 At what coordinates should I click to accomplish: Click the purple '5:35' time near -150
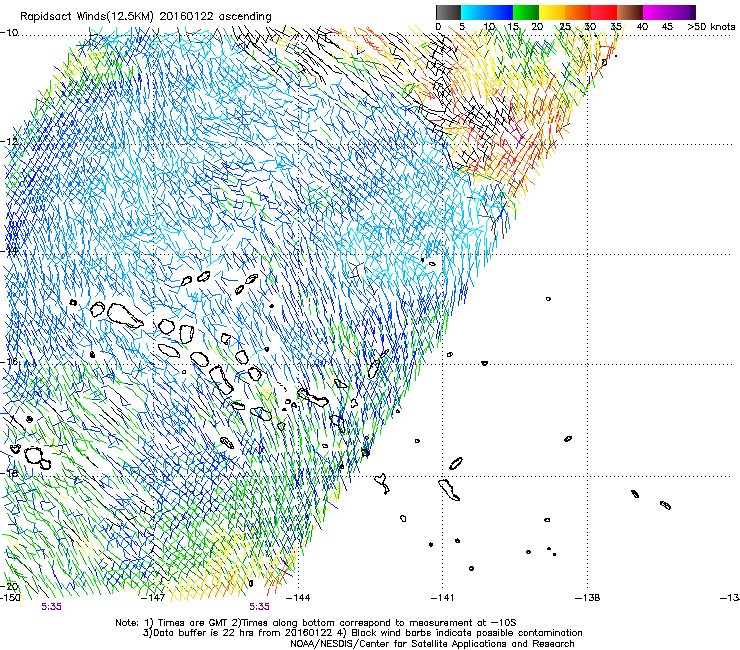click(x=51, y=607)
